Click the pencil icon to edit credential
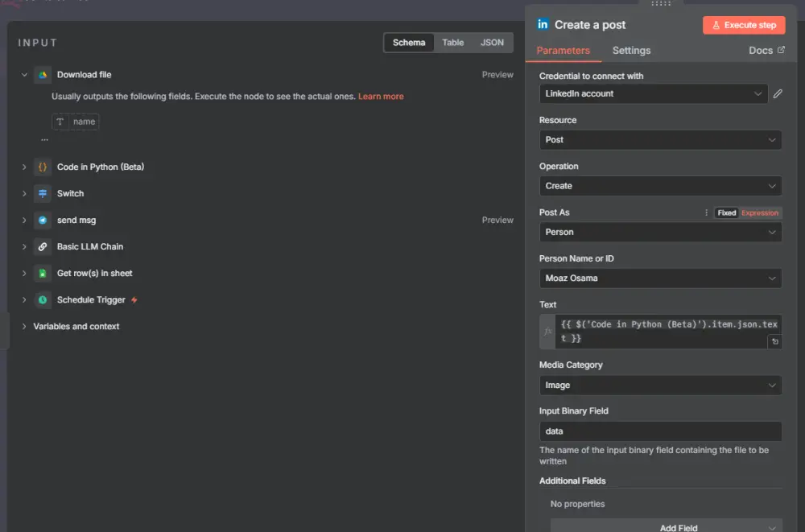 pyautogui.click(x=778, y=94)
